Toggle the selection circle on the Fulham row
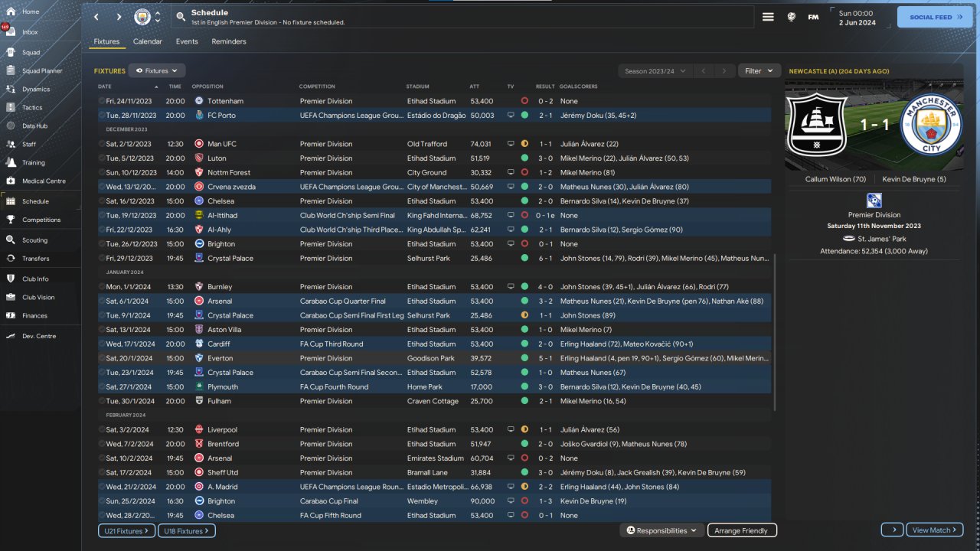Viewport: 980px width, 551px height. click(x=102, y=401)
